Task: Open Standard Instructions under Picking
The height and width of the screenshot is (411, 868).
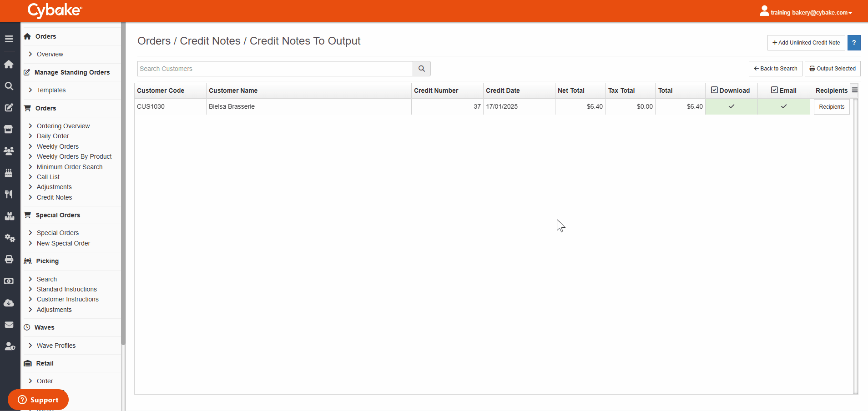Action: click(x=66, y=289)
